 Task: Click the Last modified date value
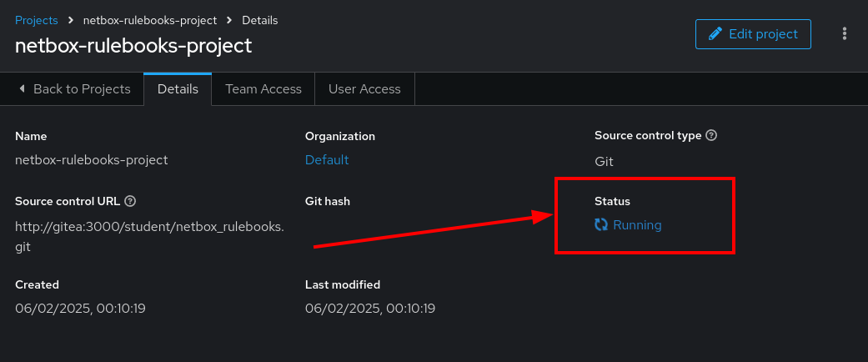pos(370,309)
